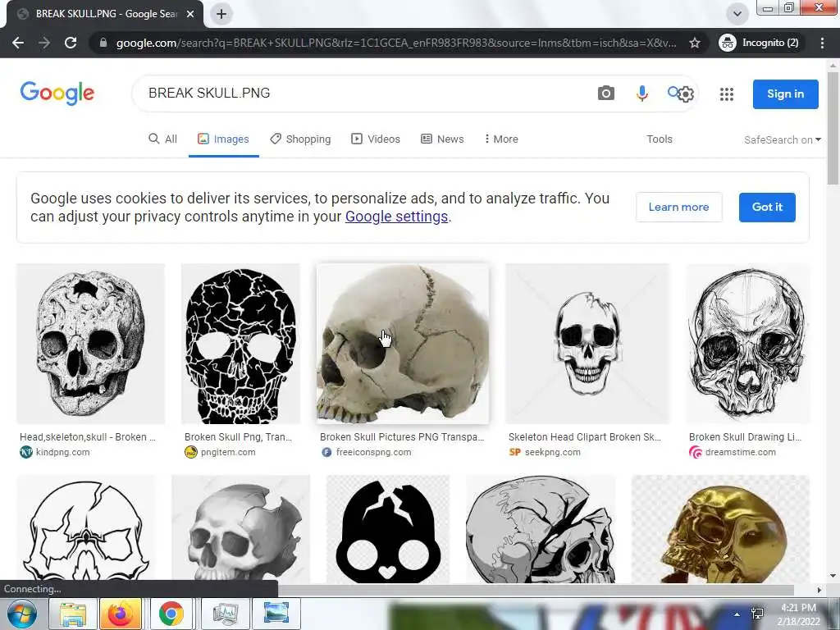Open the black cracked skull pngitem thumbnail
The image size is (840, 630).
pos(240,344)
